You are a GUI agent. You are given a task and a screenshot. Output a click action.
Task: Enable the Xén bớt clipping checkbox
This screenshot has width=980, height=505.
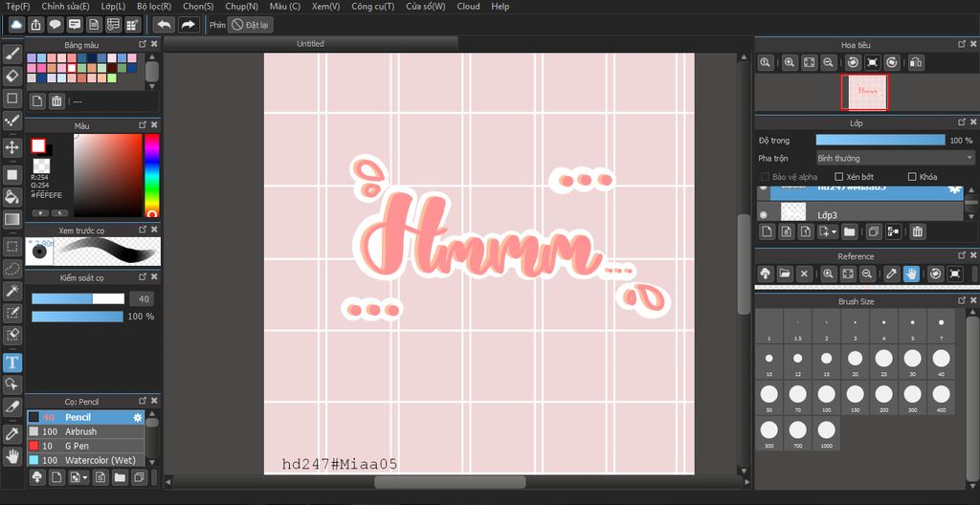pyautogui.click(x=839, y=177)
